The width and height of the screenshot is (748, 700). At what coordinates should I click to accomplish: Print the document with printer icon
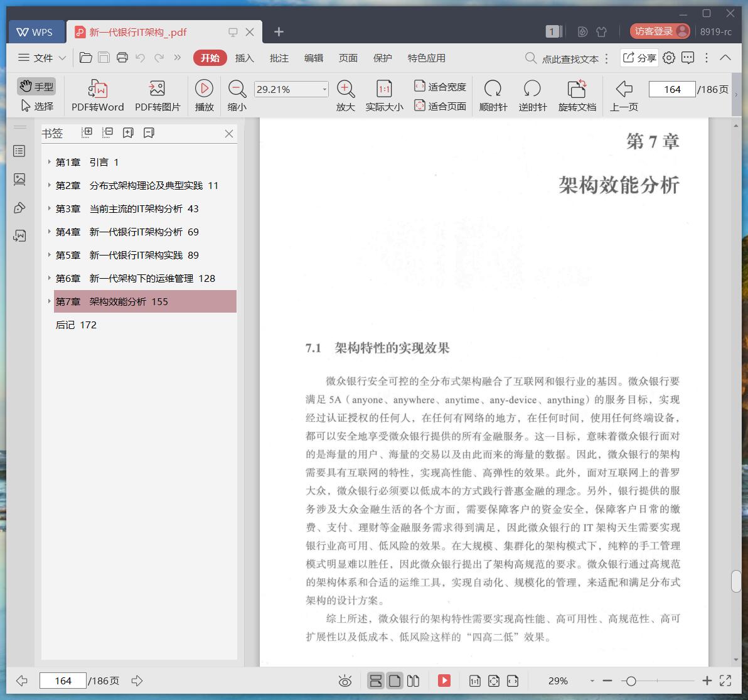[122, 58]
